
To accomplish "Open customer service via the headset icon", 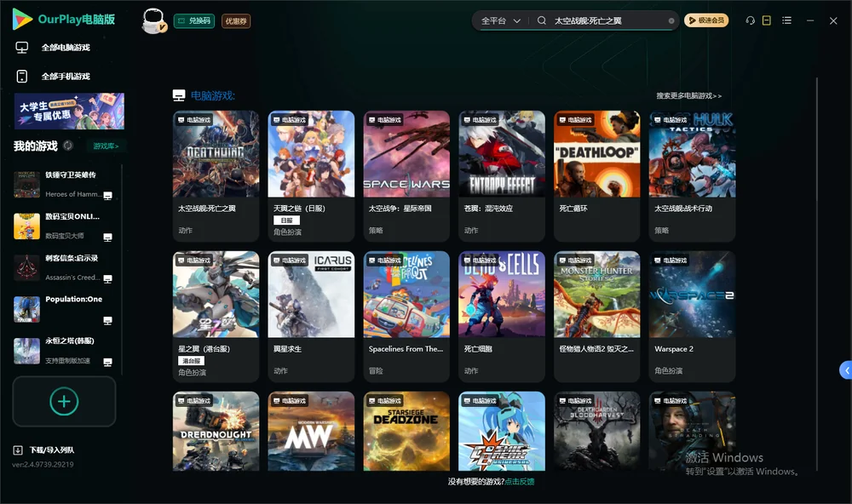I will (750, 20).
